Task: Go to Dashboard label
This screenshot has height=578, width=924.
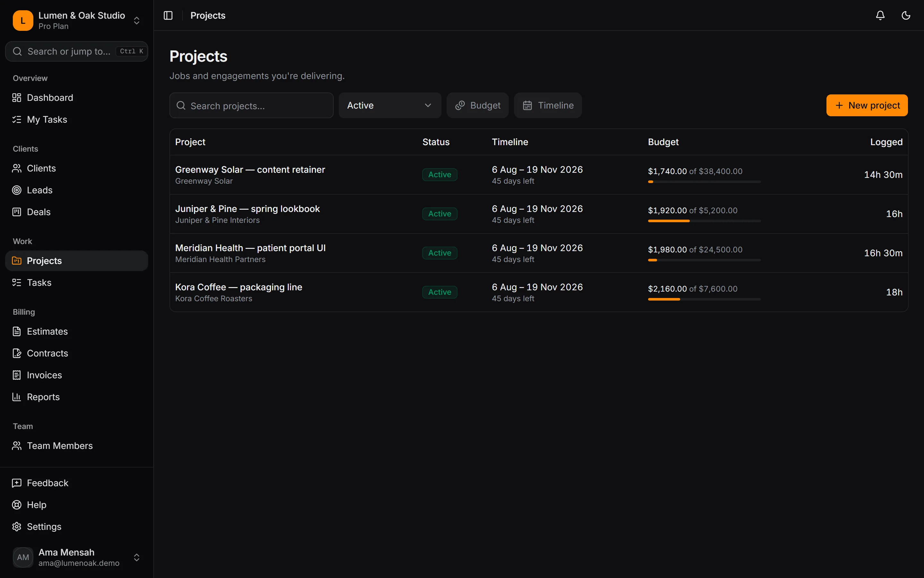Action: [50, 98]
